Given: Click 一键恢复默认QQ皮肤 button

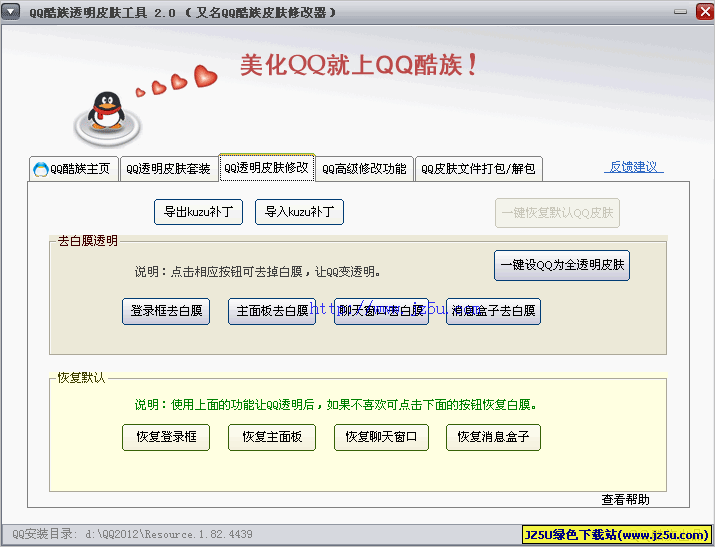Looking at the screenshot, I should click(557, 213).
